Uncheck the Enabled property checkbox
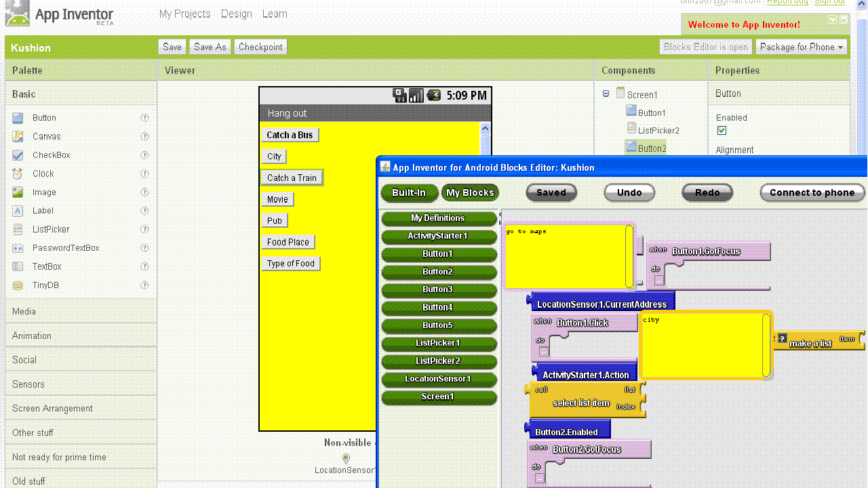This screenshot has height=488, width=868. pyautogui.click(x=722, y=131)
